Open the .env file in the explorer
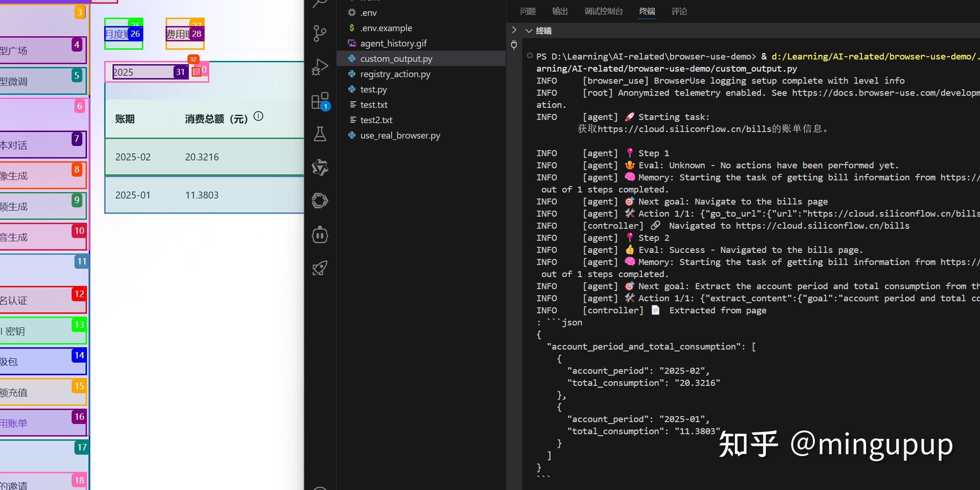The height and width of the screenshot is (490, 980). pos(421,13)
